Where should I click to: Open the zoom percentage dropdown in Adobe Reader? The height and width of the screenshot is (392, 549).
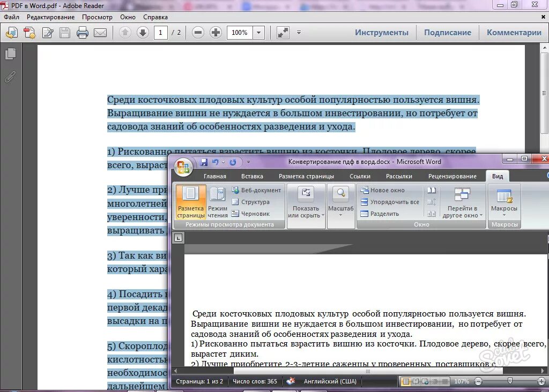(x=259, y=33)
